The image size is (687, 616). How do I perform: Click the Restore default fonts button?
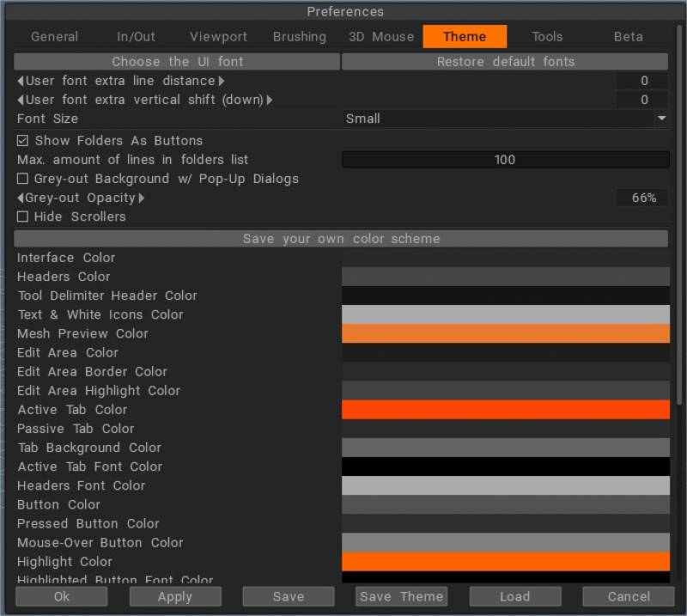(x=504, y=61)
